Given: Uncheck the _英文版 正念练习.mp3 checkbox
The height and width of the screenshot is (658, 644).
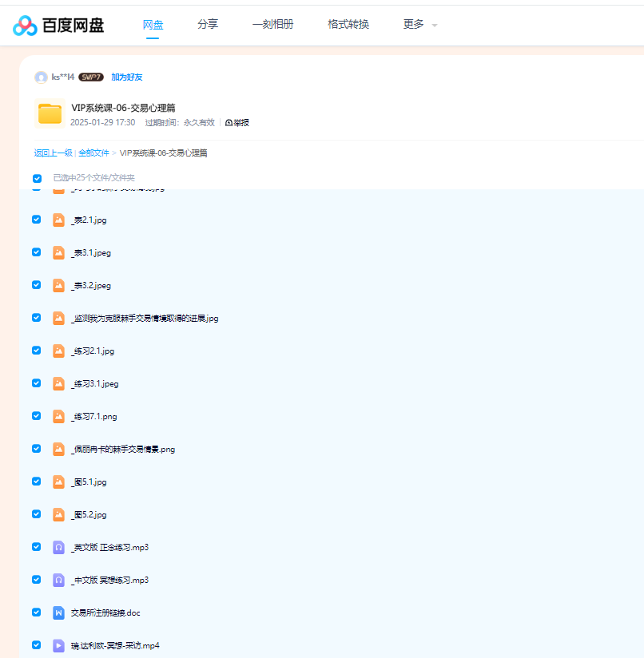Looking at the screenshot, I should point(37,547).
